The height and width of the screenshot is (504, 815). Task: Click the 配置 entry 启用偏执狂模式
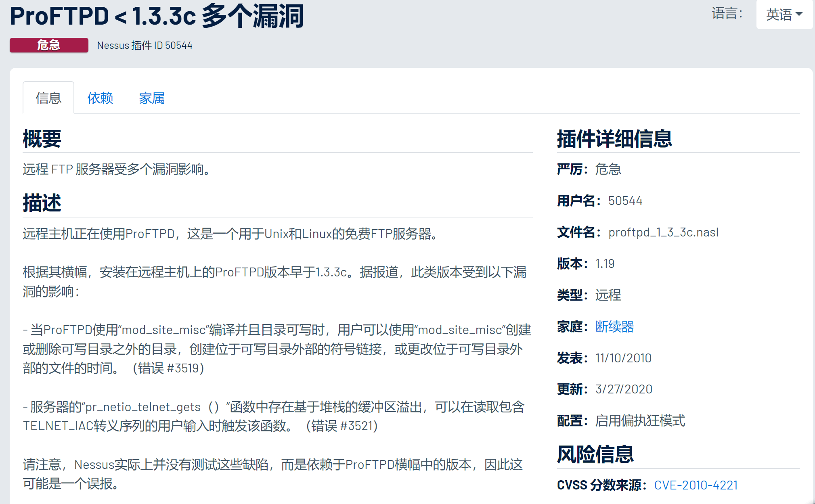(641, 421)
